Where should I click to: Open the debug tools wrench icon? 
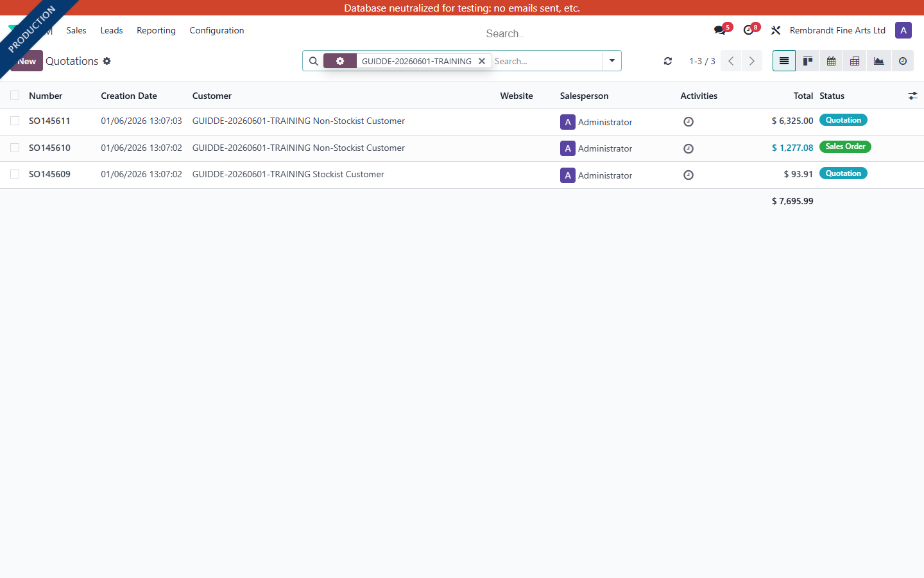[776, 30]
